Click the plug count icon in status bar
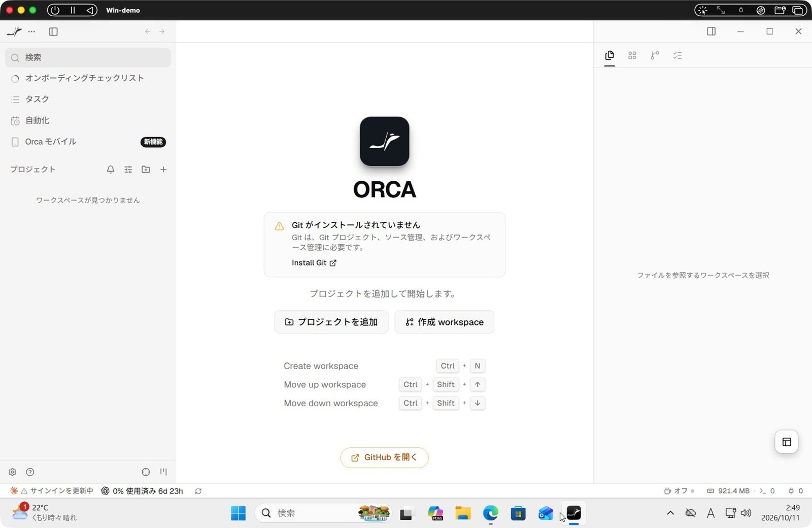Viewport: 812px width, 528px height. pos(795,491)
